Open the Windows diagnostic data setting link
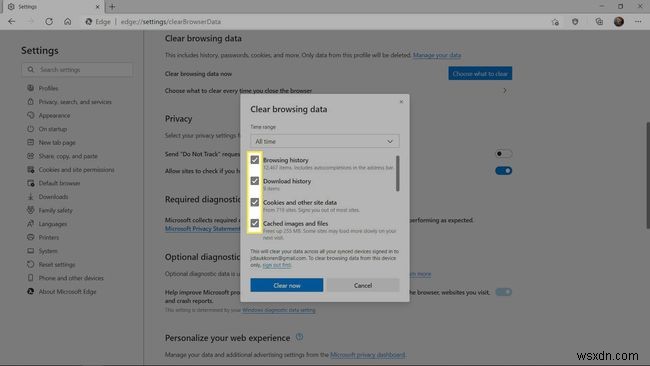650x366 pixels. coord(279,310)
